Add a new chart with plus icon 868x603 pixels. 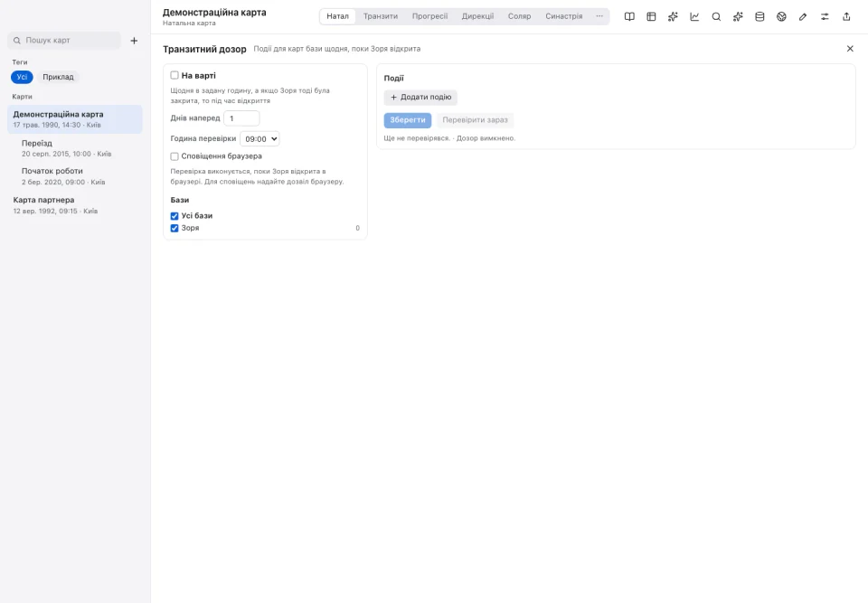(134, 41)
